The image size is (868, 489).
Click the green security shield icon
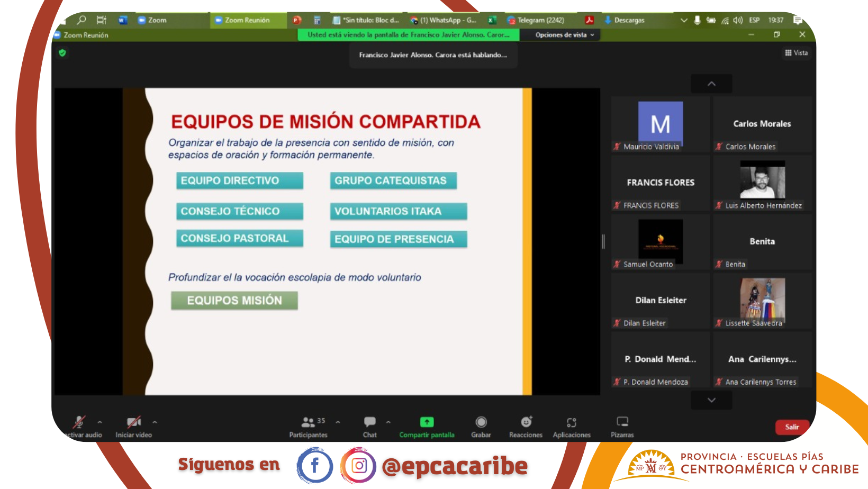coord(62,53)
